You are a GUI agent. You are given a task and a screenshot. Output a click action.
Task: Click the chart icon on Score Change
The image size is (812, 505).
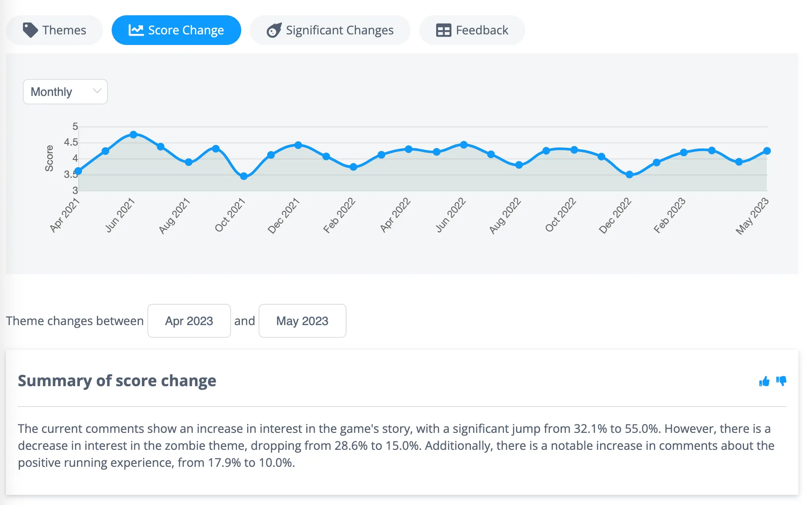136,30
